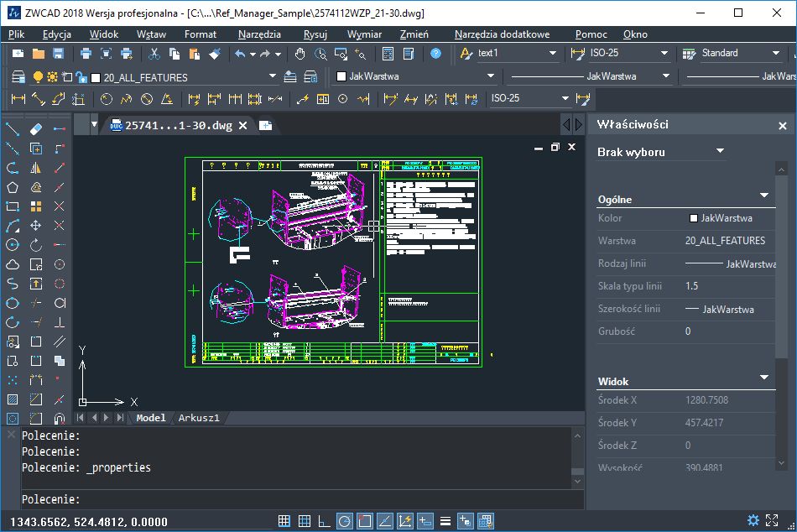Choose the Line drawing tool
This screenshot has width=797, height=532.
click(13, 129)
